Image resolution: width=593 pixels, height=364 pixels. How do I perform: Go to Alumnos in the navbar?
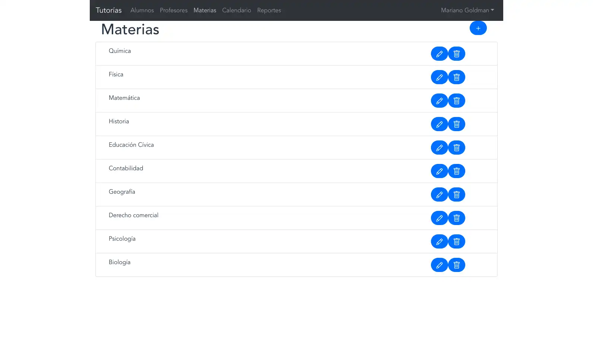click(142, 10)
